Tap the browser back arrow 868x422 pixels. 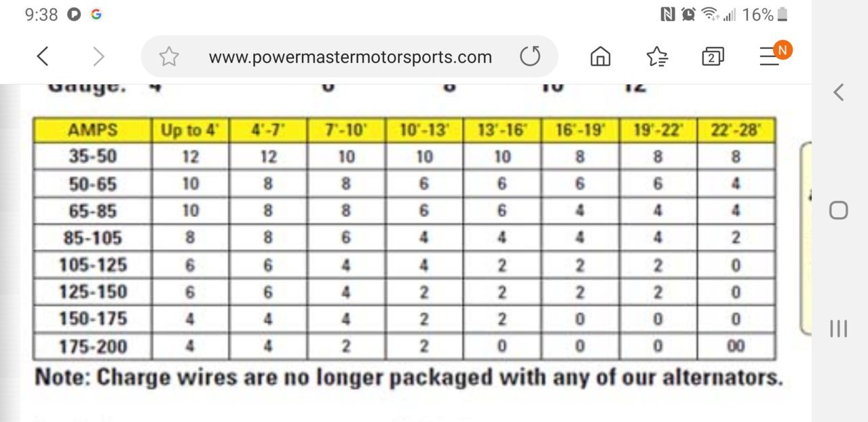(x=43, y=57)
